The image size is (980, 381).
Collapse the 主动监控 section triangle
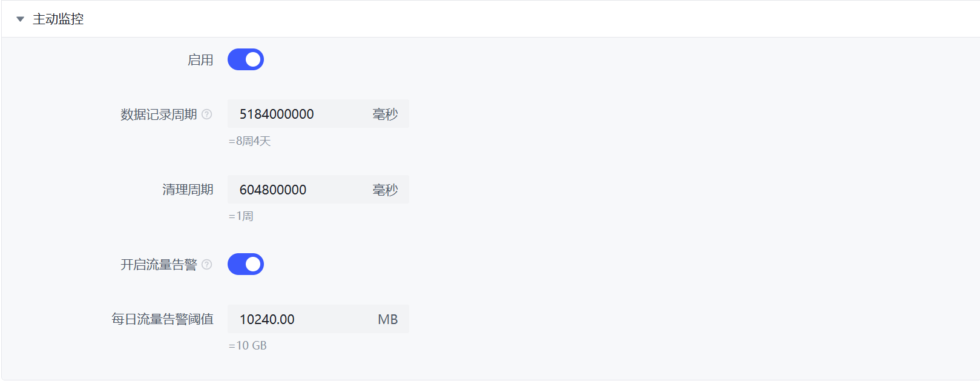tap(20, 19)
